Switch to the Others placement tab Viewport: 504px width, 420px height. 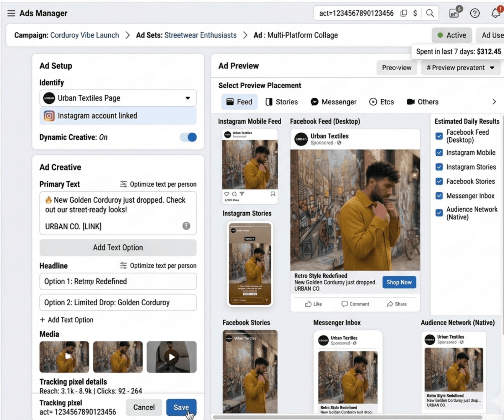click(x=423, y=102)
